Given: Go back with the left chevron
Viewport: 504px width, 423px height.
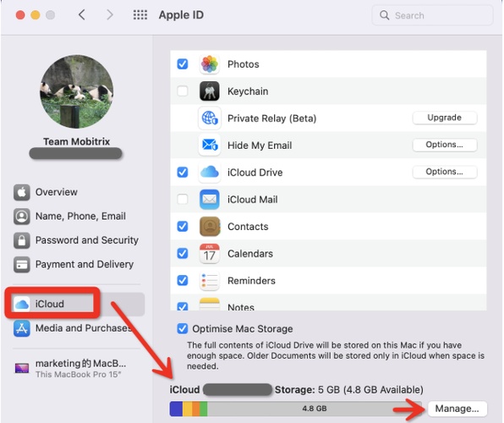Looking at the screenshot, I should [82, 14].
